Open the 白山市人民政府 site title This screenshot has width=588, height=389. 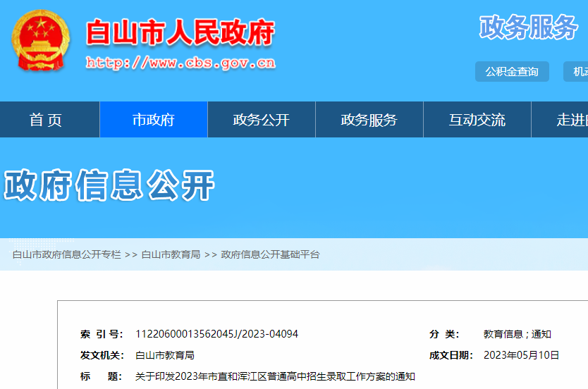coord(180,33)
